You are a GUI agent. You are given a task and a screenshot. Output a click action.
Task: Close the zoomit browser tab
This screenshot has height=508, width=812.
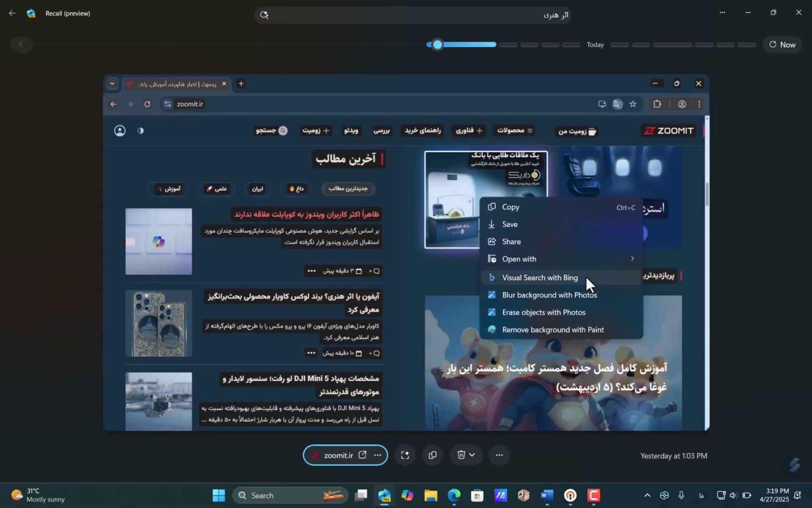224,84
